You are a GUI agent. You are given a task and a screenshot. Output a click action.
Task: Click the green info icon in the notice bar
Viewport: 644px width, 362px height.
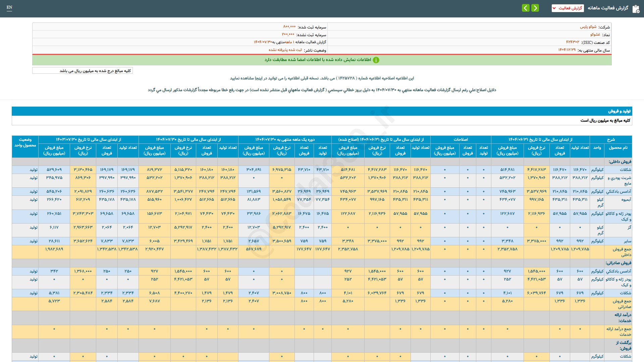point(376,60)
